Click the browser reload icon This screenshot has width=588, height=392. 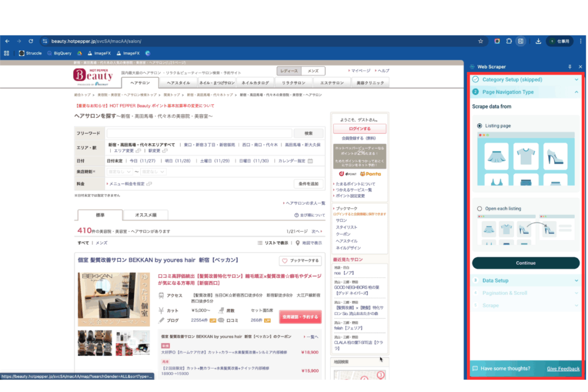point(30,41)
